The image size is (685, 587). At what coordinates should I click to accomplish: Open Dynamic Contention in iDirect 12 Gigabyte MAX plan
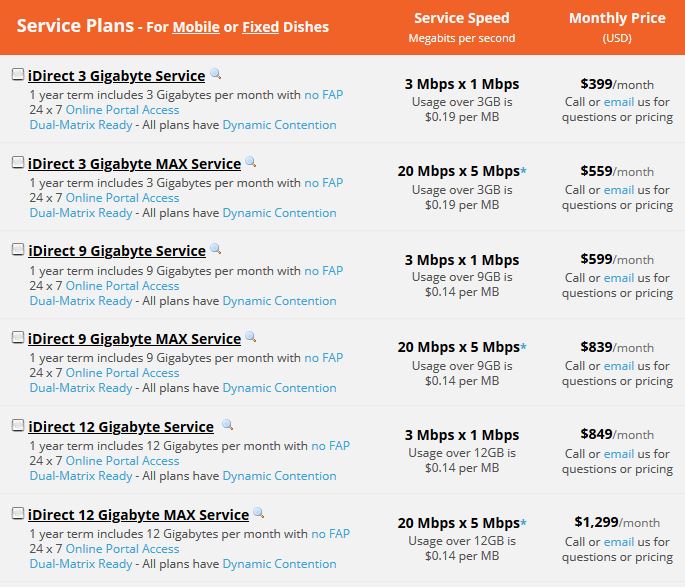point(280,564)
